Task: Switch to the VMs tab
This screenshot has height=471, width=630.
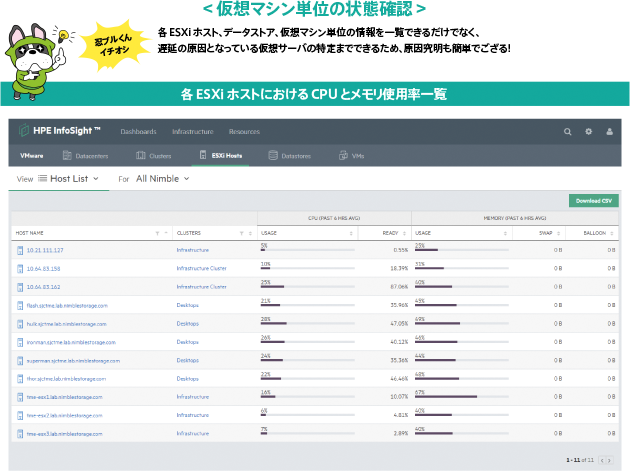Action: click(x=352, y=156)
